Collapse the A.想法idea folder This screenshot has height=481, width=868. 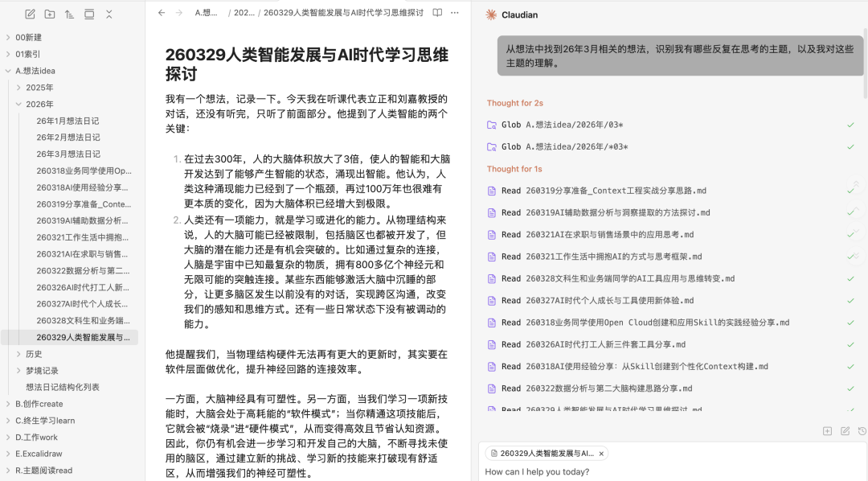8,71
